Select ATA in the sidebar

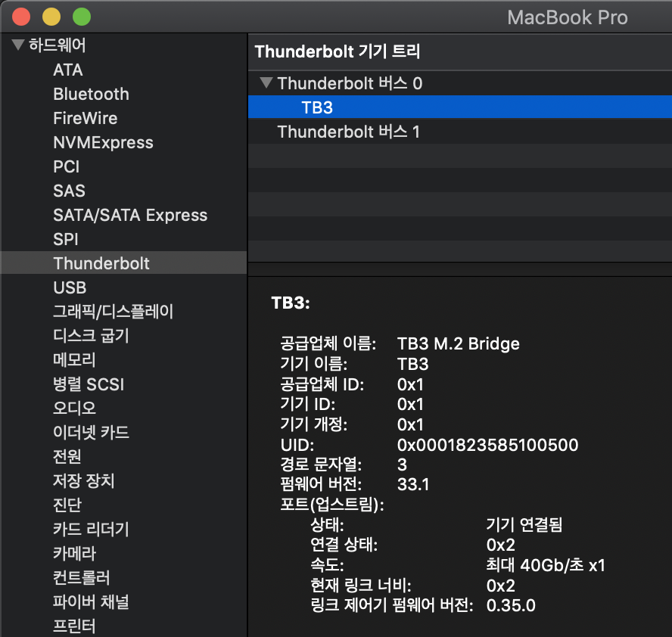click(67, 70)
